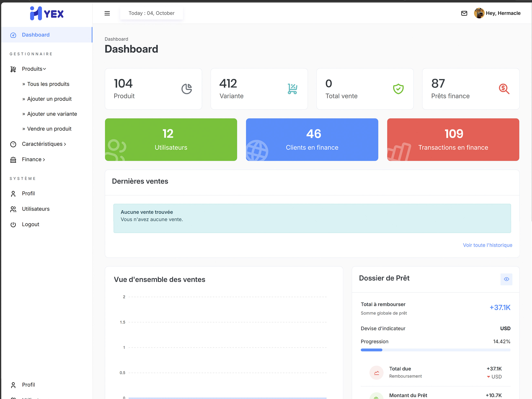Click the Utilisateurs people icon under Système
Screen dimensions: 532x399
click(13, 209)
